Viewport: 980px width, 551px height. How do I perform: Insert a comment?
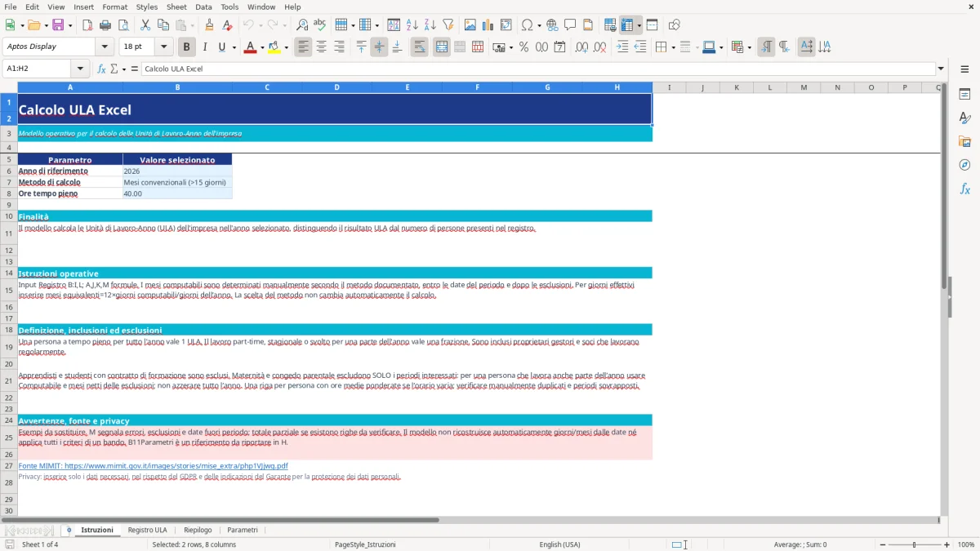[x=570, y=25]
